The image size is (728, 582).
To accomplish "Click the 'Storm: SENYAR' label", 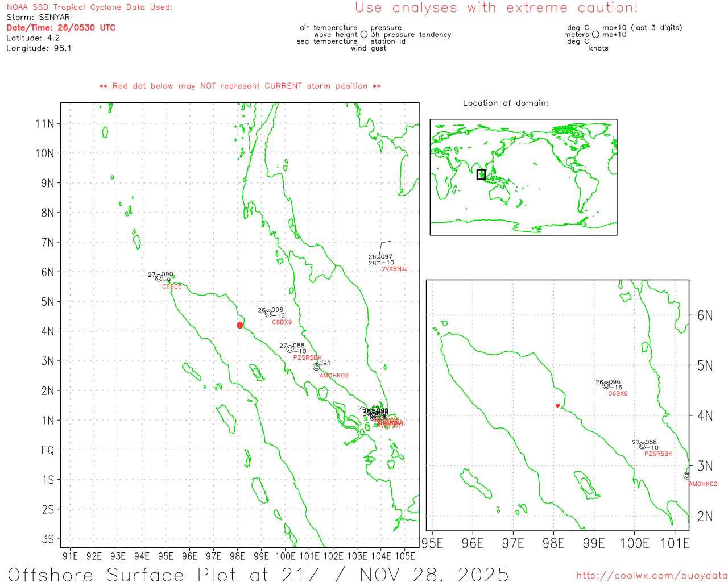I will click(x=38, y=18).
